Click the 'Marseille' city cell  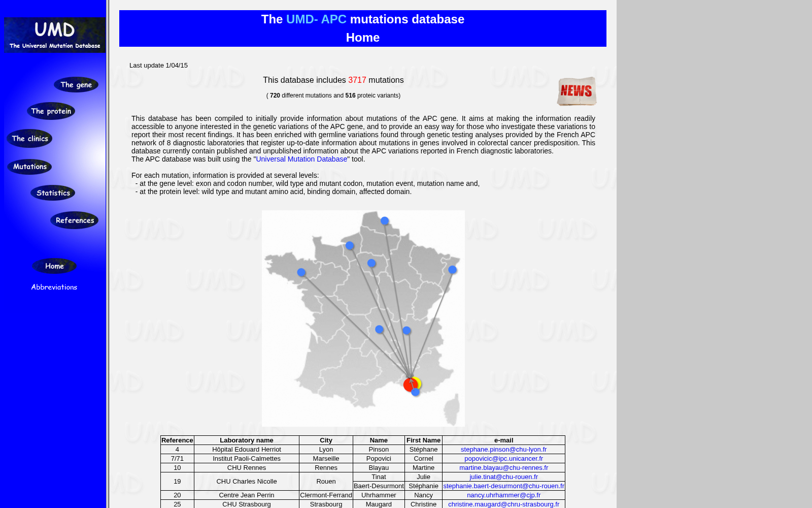pos(326,459)
